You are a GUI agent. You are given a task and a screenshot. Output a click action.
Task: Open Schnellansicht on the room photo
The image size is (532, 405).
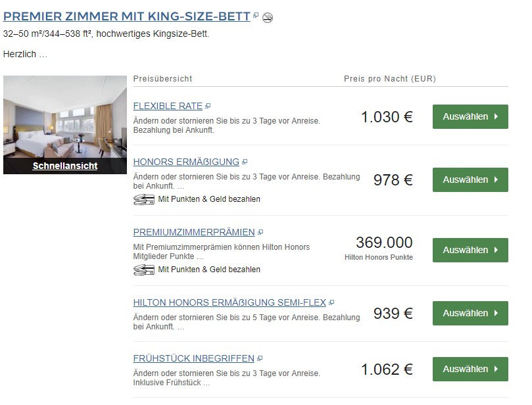point(65,166)
